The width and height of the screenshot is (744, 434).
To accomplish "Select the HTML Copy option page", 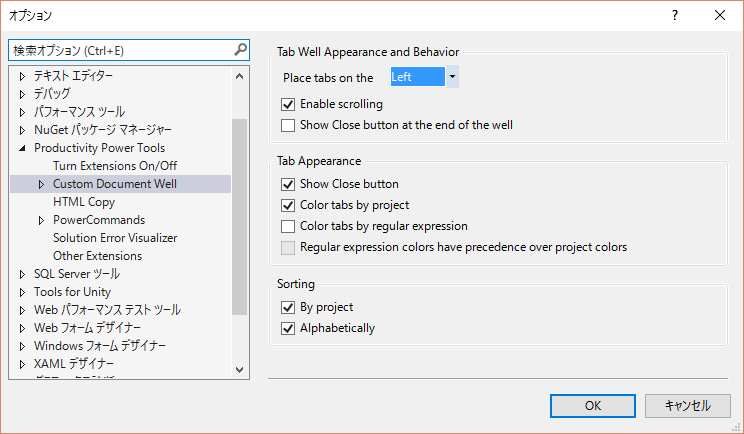I will click(84, 202).
